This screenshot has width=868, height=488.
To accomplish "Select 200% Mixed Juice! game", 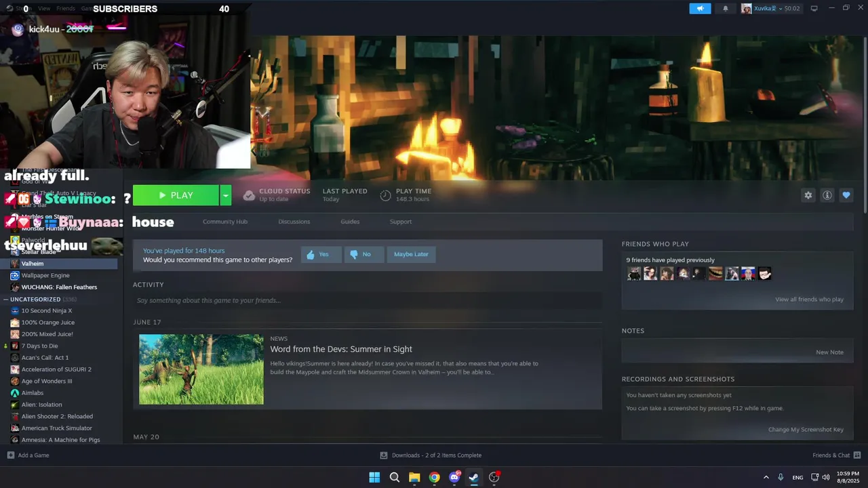I will [x=47, y=334].
